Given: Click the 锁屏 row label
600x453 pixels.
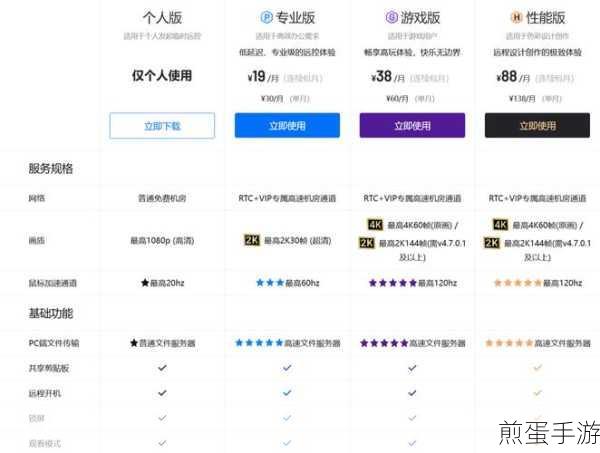Looking at the screenshot, I should [37, 418].
